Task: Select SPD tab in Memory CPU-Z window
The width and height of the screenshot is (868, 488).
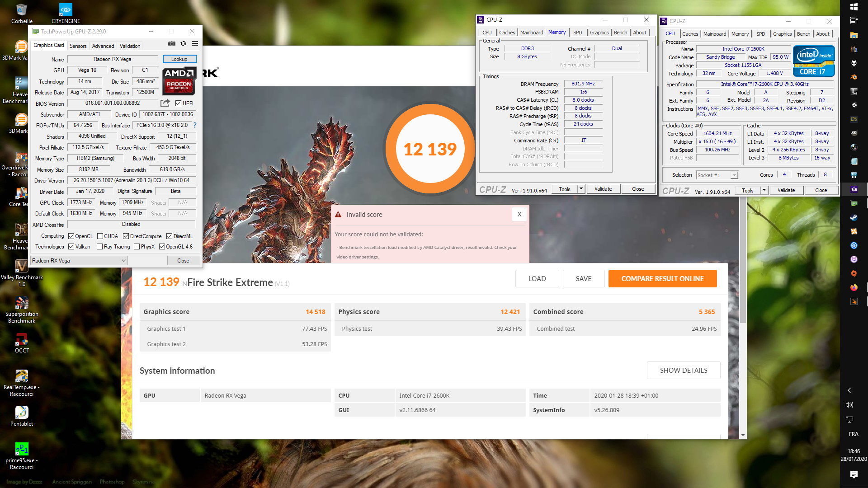Action: [x=577, y=33]
